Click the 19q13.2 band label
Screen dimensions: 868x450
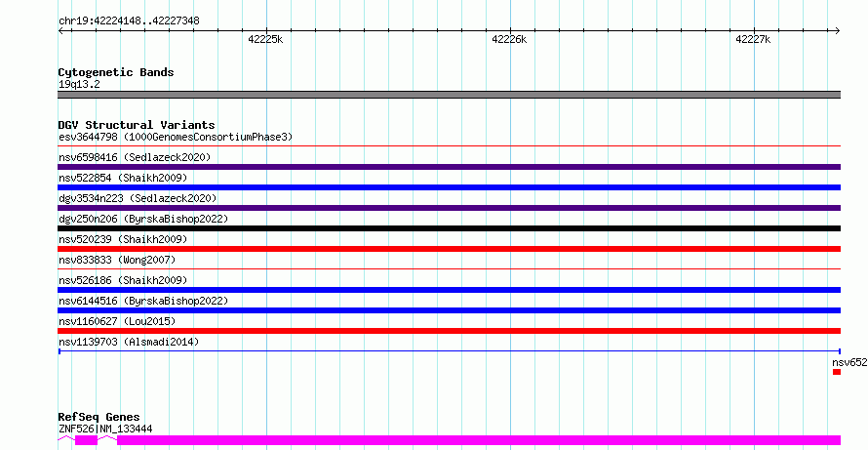coord(79,85)
